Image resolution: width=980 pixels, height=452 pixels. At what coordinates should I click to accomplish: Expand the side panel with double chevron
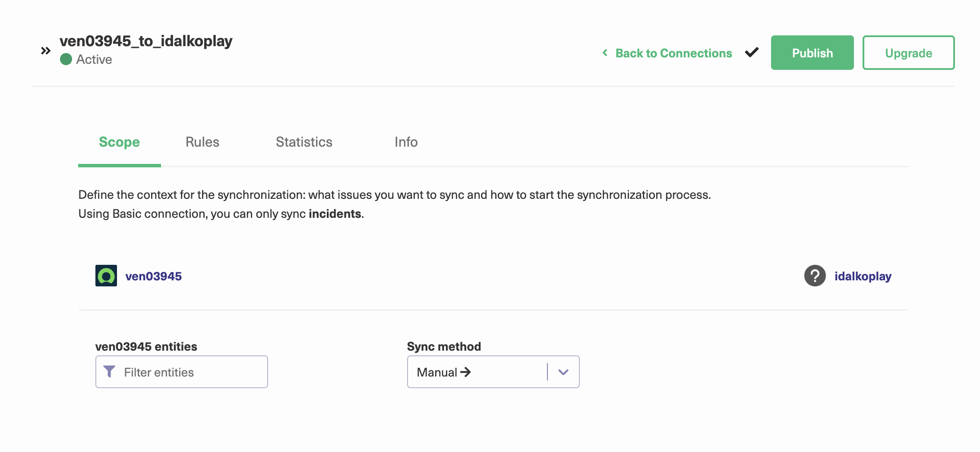click(46, 51)
